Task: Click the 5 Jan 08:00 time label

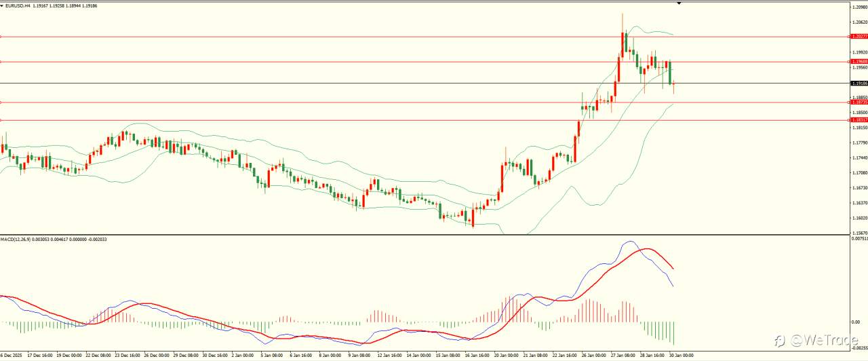Action: coord(272,355)
